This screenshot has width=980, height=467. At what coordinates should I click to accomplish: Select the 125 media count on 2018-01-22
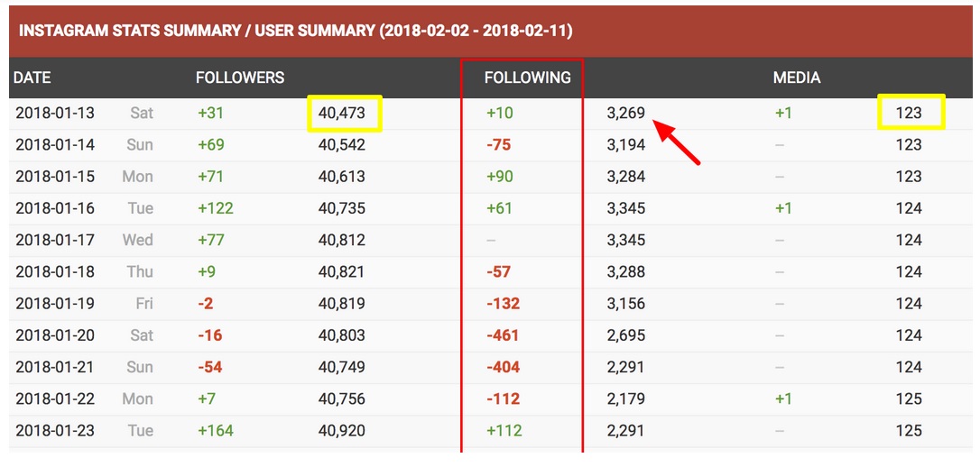click(909, 399)
